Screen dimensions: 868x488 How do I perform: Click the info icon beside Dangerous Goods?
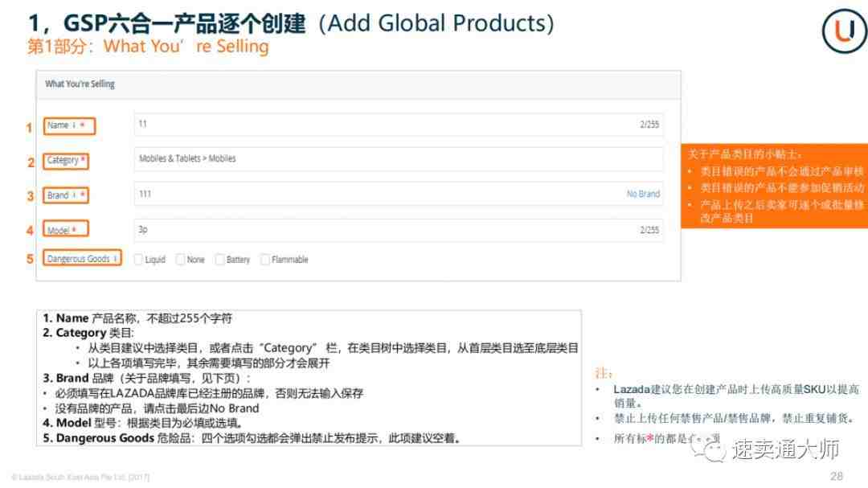[115, 259]
